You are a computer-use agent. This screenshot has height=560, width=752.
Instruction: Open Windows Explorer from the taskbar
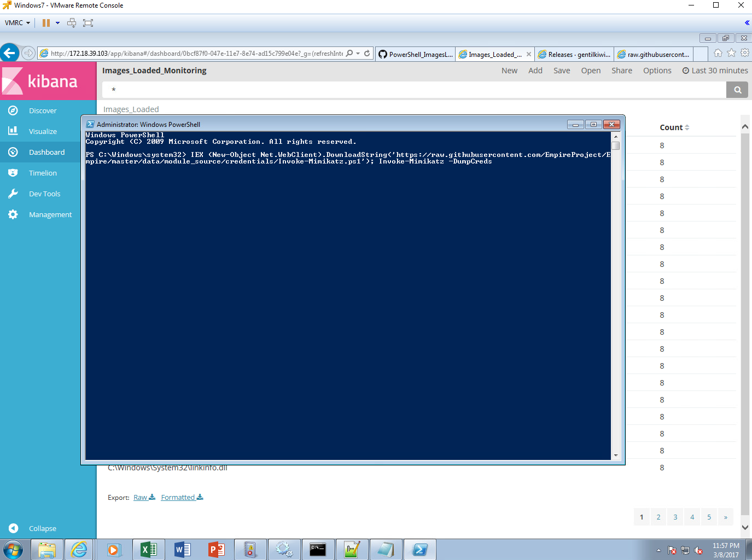click(x=47, y=550)
